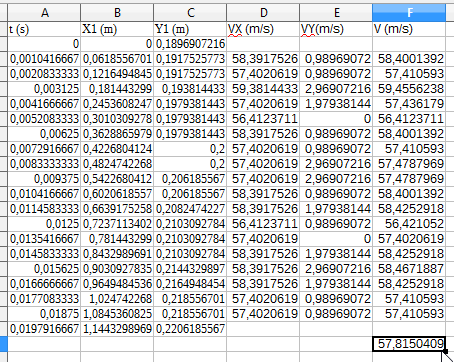Viewport: 454px width, 362px height.
Task: Click the 'VY(m/s)' header cell
Action: (x=336, y=29)
